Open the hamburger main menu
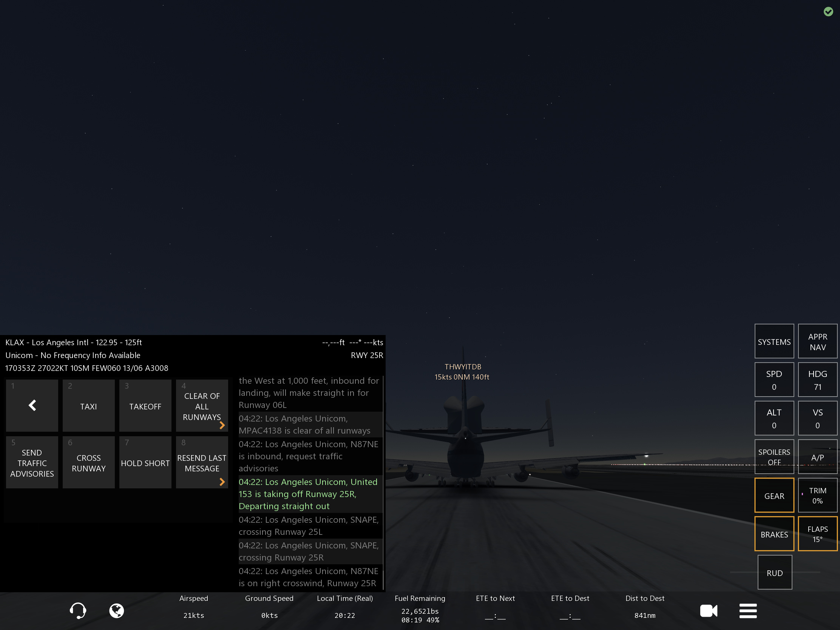Image resolution: width=840 pixels, height=630 pixels. click(748, 611)
